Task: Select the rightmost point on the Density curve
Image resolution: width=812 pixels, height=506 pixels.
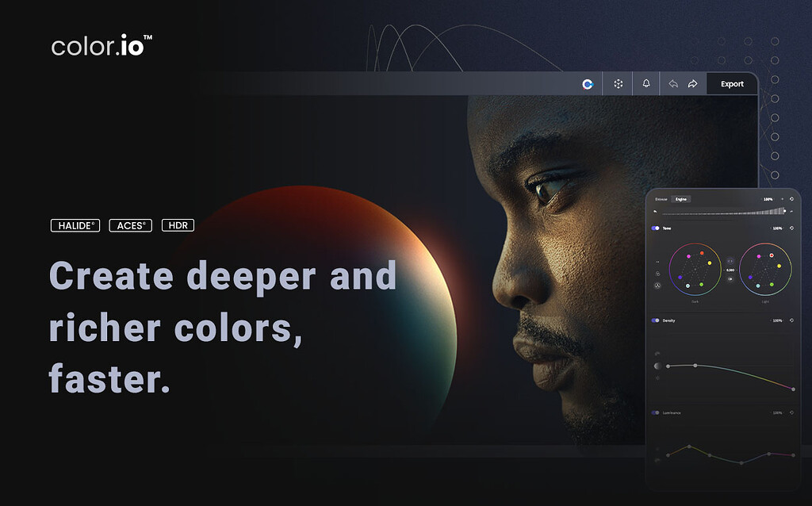Action: point(793,389)
